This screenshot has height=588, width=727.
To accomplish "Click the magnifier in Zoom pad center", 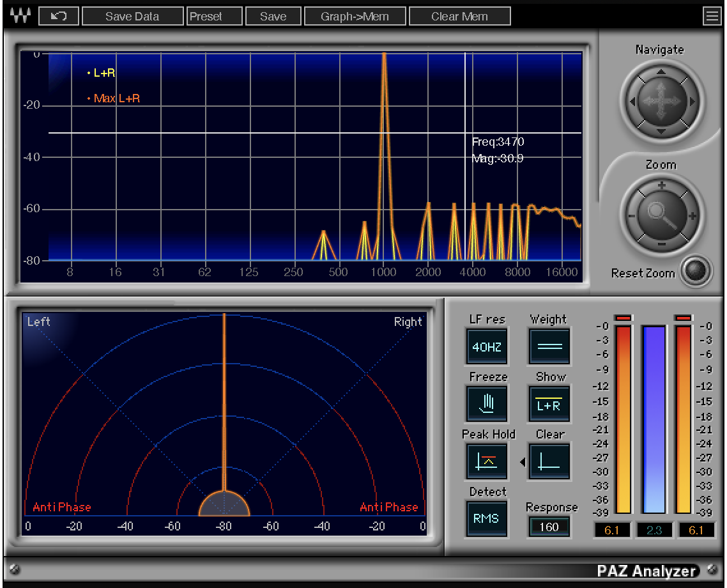I will point(662,215).
